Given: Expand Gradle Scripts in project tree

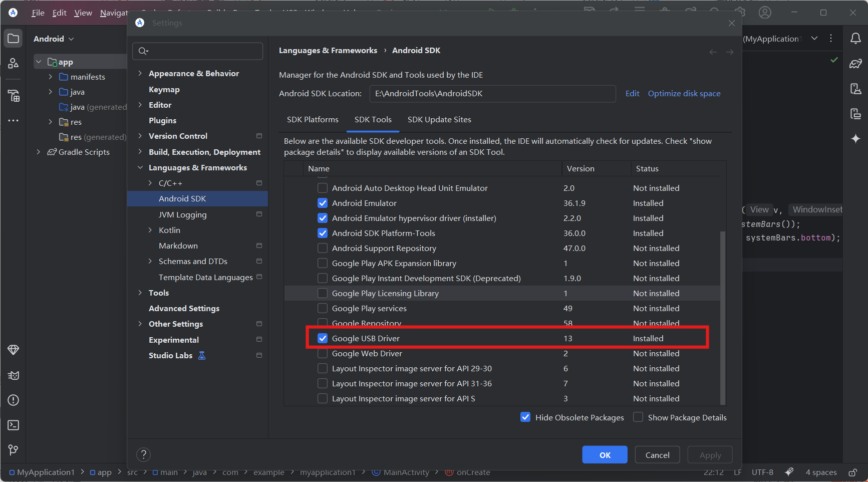Looking at the screenshot, I should [39, 152].
